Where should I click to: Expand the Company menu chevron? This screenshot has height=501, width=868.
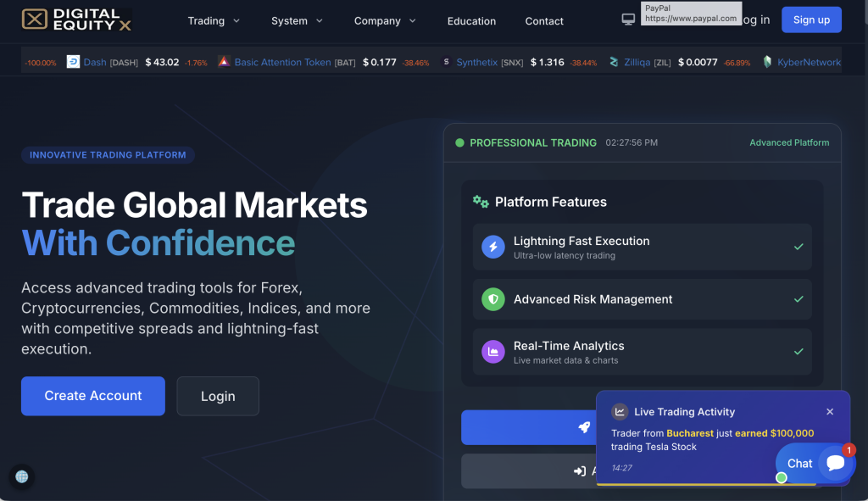412,20
